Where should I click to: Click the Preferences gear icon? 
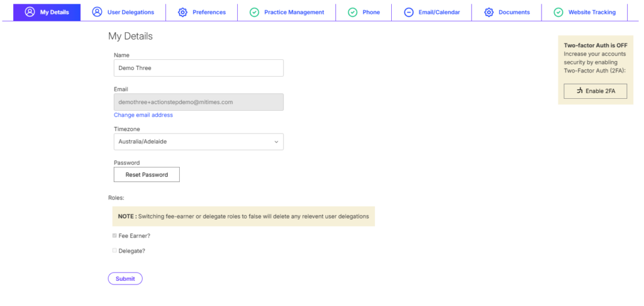point(182,12)
